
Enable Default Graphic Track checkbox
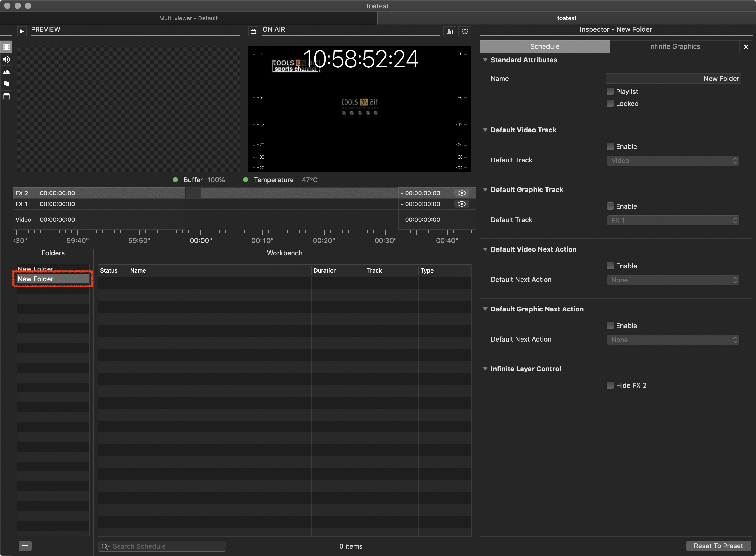click(x=610, y=206)
